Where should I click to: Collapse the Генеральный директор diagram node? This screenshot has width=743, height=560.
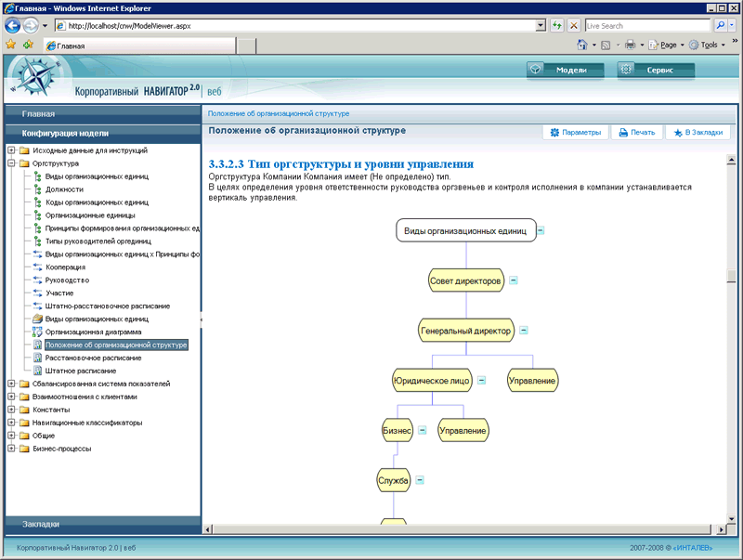point(524,331)
